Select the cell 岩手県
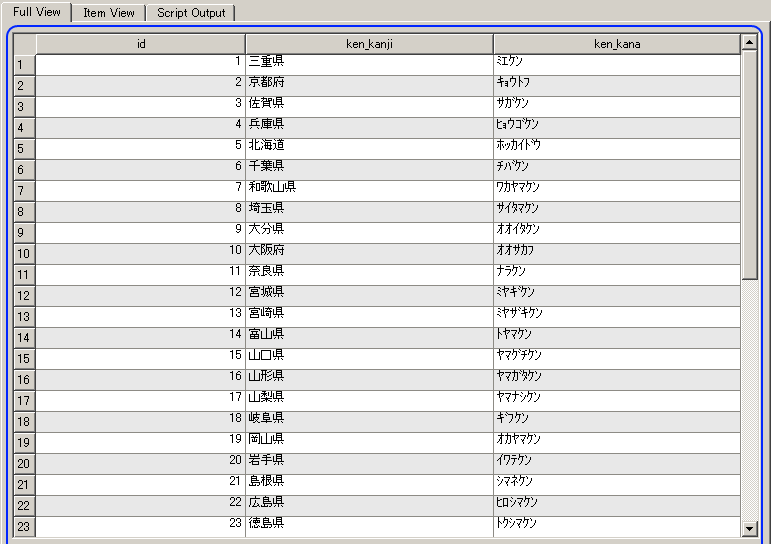The height and width of the screenshot is (544, 771). pos(369,464)
